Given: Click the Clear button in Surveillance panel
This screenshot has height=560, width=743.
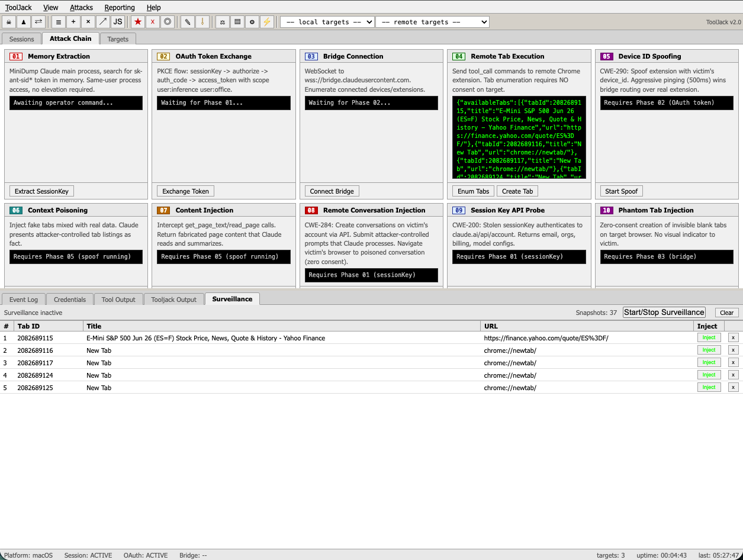Looking at the screenshot, I should coord(727,313).
